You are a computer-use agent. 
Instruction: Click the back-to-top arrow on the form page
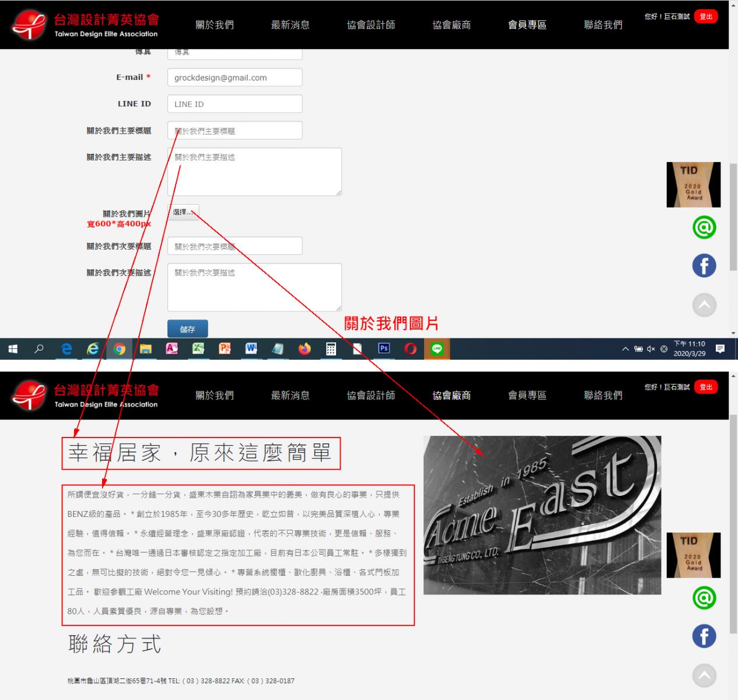pyautogui.click(x=704, y=304)
